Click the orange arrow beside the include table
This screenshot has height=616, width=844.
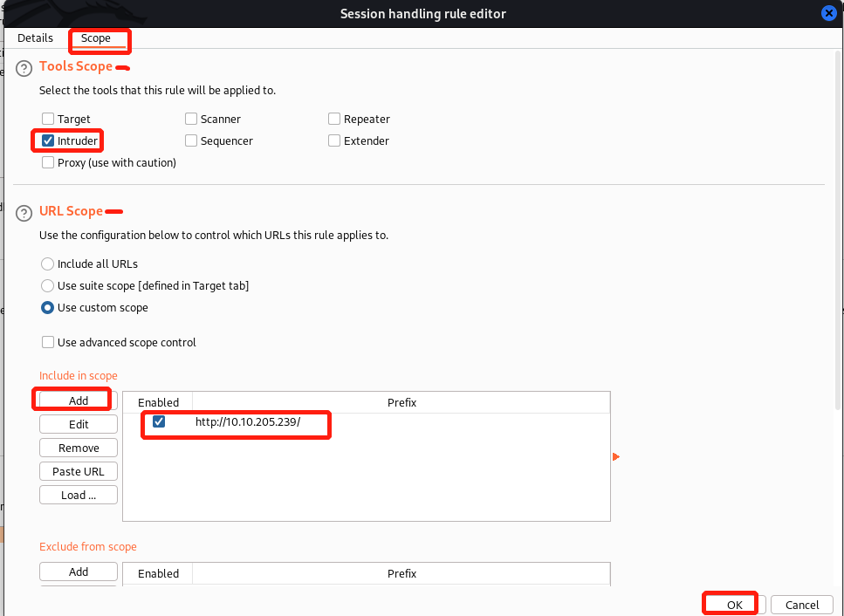(616, 456)
